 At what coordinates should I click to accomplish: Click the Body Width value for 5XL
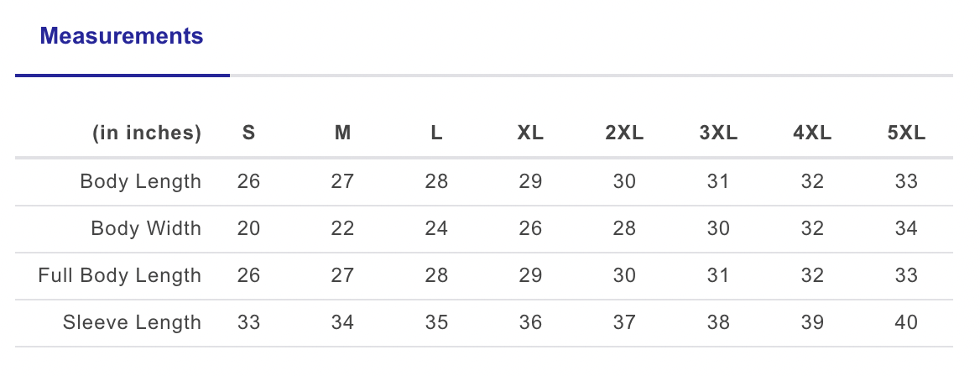[906, 228]
